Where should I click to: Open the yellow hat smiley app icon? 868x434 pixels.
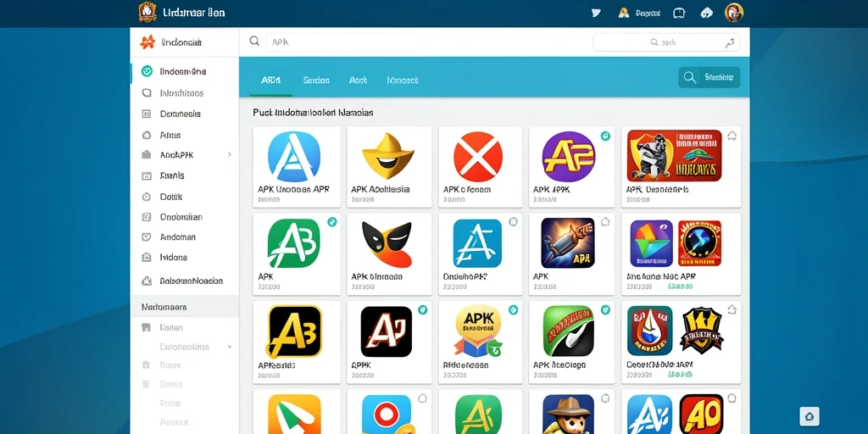pyautogui.click(x=388, y=156)
